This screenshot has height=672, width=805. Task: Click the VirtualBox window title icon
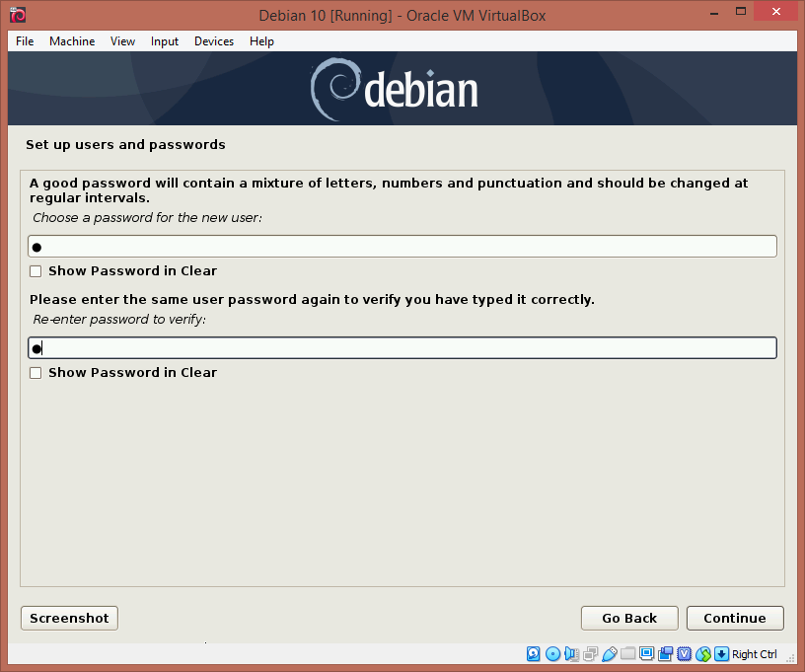point(18,15)
